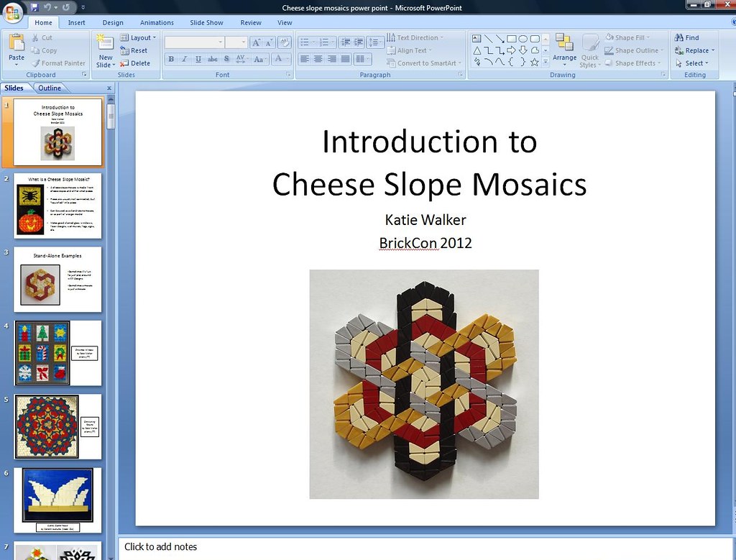Toggle bold formatting
Viewport: 736px width, 560px height.
[171, 59]
